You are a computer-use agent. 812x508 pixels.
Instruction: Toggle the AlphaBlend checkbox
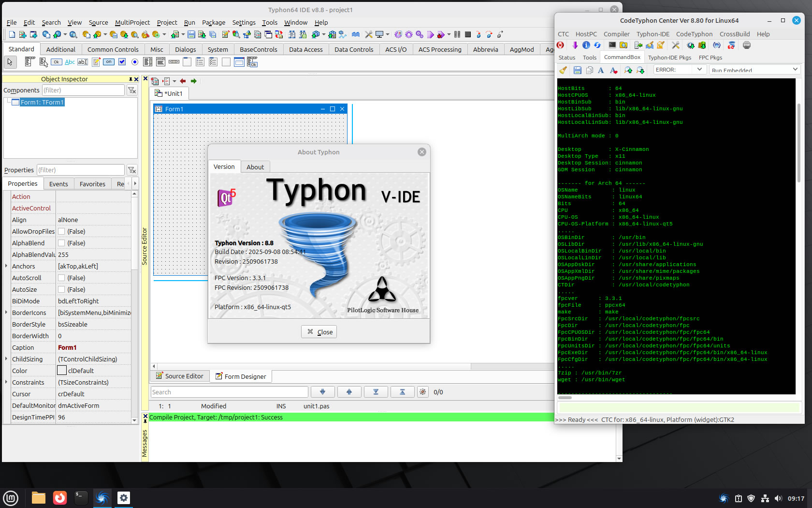coord(61,243)
